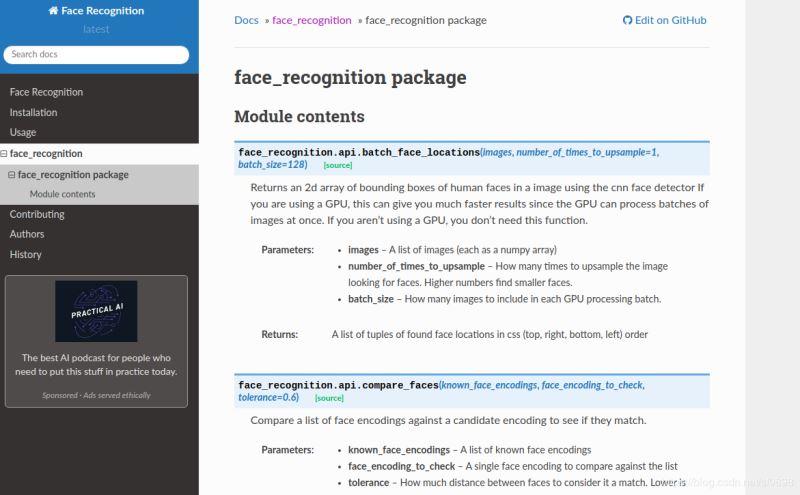Navigate to the Authors page
Viewport: 800px width, 495px height.
point(27,234)
